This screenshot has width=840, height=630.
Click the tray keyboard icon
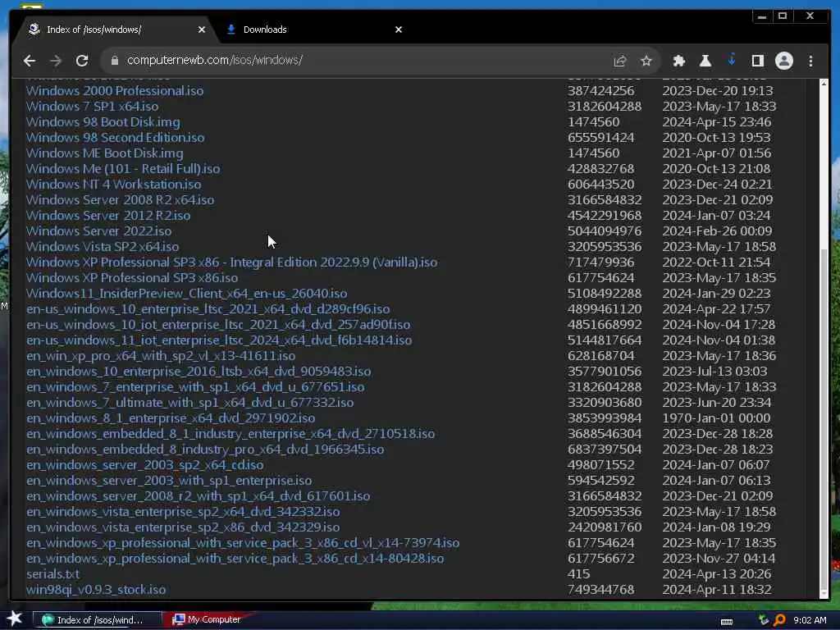(x=727, y=622)
